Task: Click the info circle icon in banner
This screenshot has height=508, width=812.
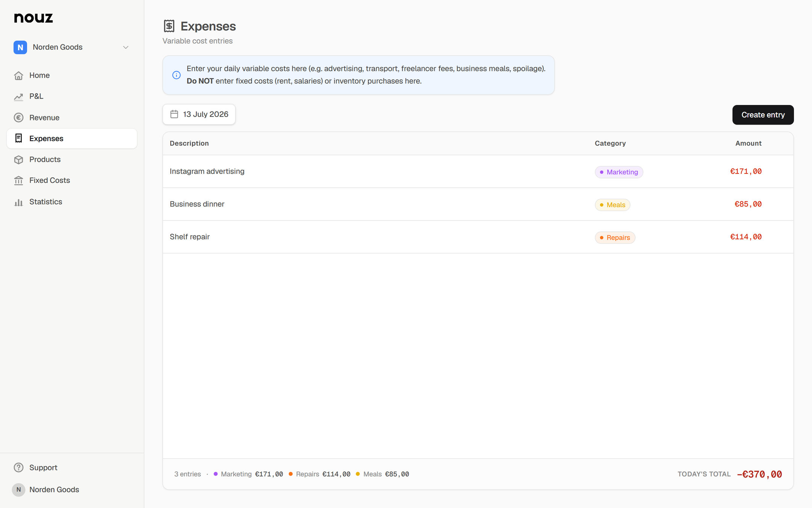Action: pos(176,75)
